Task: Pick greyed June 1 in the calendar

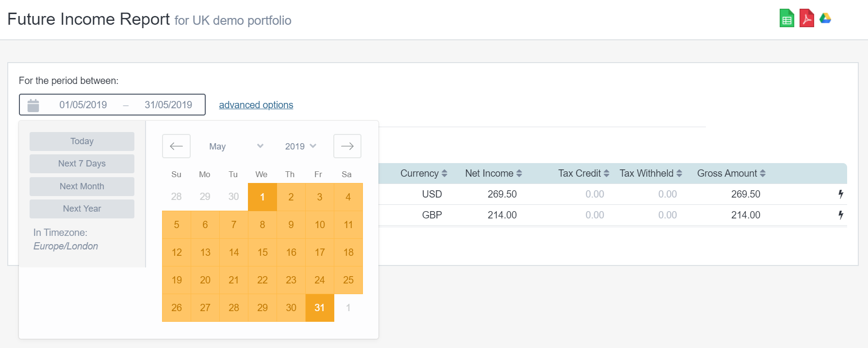Action: tap(348, 308)
